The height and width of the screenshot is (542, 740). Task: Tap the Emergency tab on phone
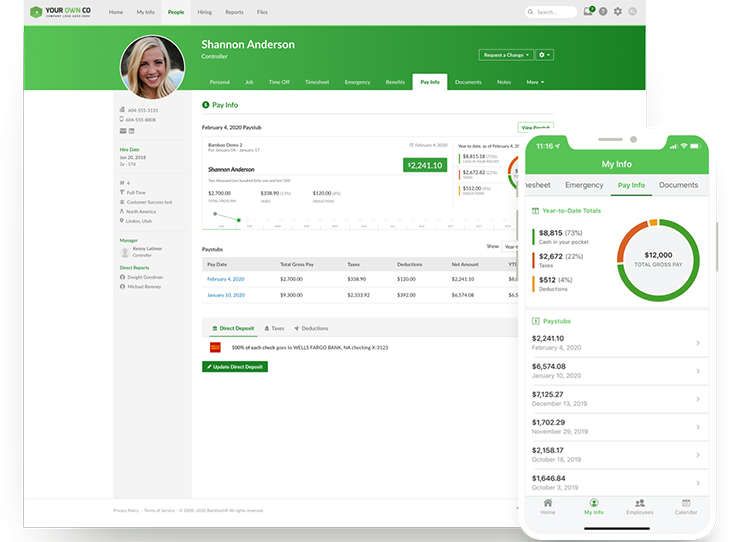click(x=584, y=185)
